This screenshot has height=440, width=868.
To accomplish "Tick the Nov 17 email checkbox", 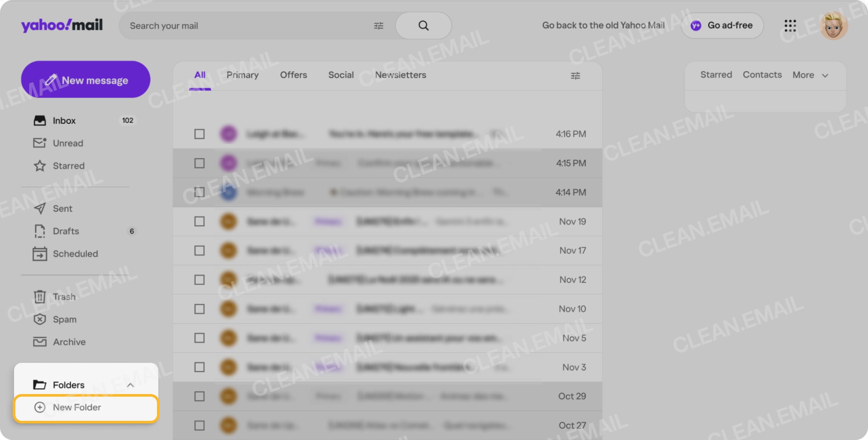I will pyautogui.click(x=199, y=251).
